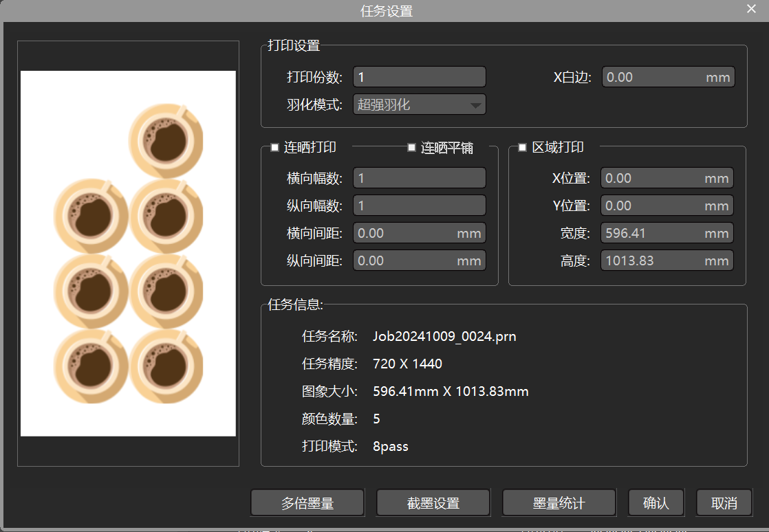Screen dimensions: 769x532
Task: Select the 高度 field showing 1013.83
Action: [x=667, y=260]
